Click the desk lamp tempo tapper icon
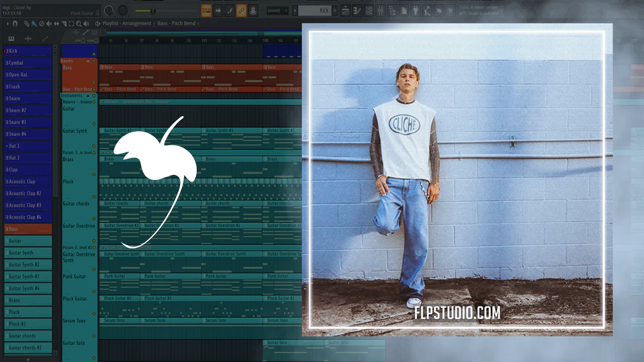Screen dimensions: 644x362 coord(428,10)
